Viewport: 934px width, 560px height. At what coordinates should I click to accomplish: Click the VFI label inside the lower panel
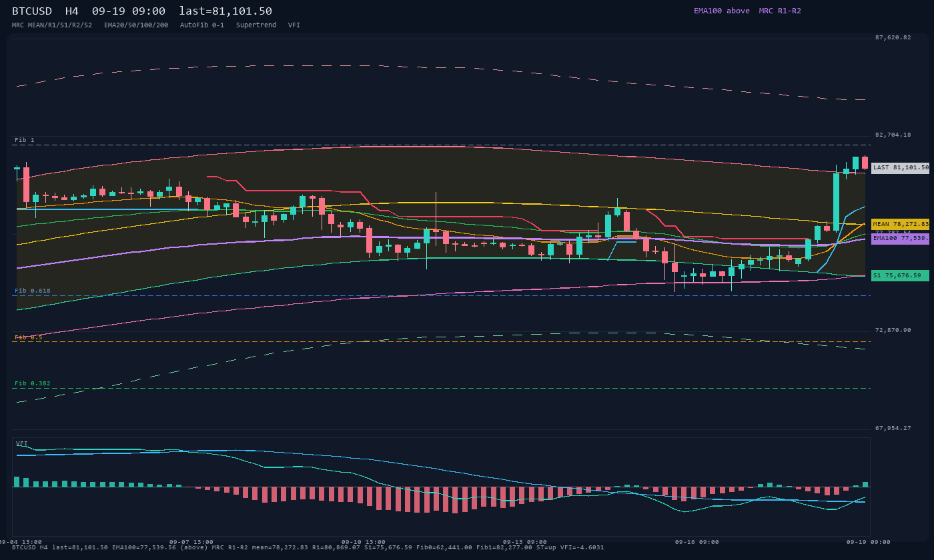tap(22, 443)
